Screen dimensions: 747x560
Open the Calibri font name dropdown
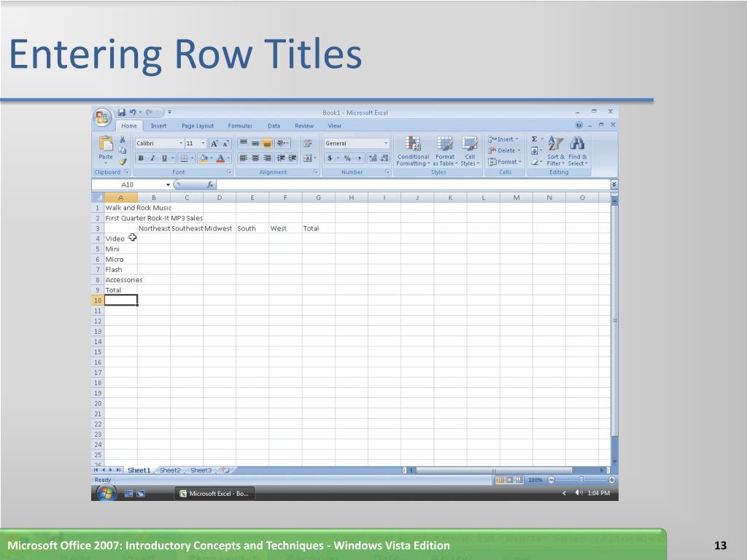click(x=181, y=144)
